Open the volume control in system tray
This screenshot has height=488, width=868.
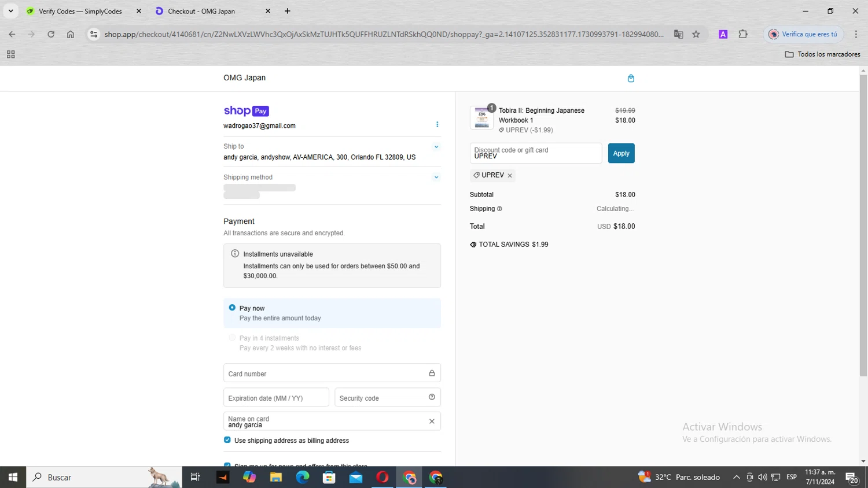pos(763,477)
